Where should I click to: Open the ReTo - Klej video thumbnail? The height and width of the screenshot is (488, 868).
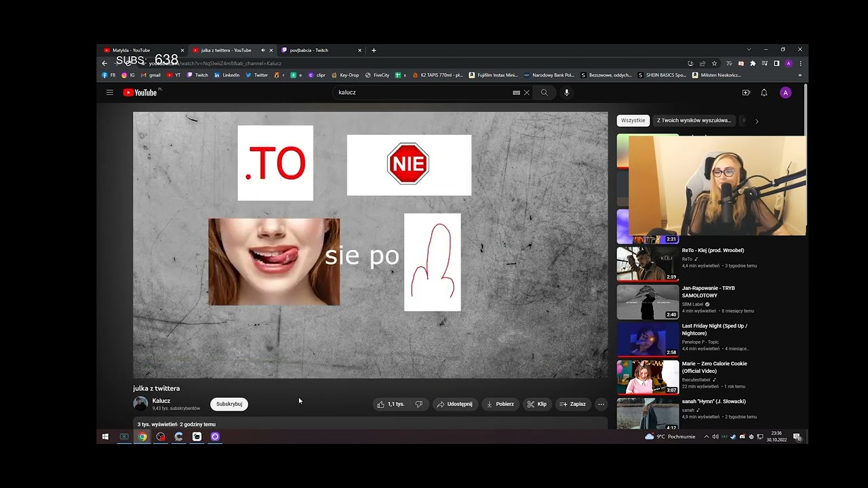648,264
